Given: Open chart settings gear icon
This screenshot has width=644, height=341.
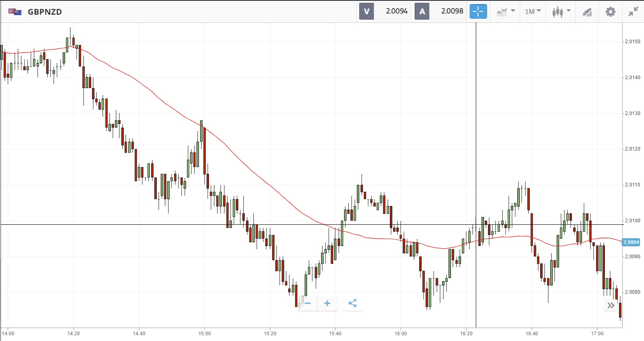Looking at the screenshot, I should [x=610, y=11].
